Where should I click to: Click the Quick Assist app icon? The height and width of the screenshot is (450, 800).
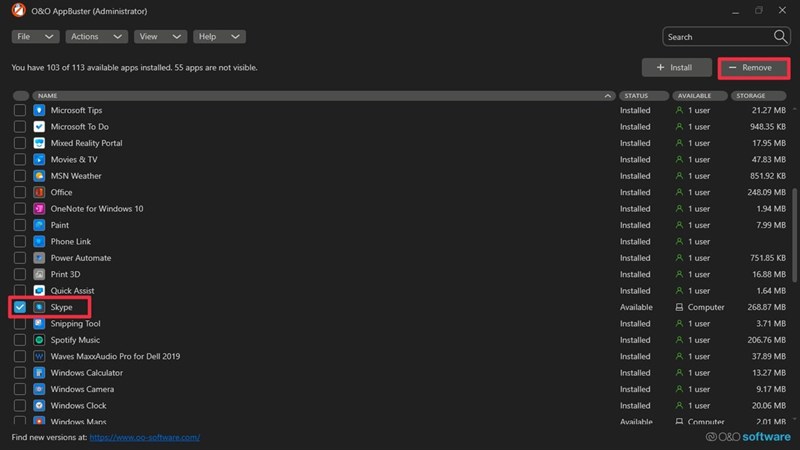tap(39, 291)
